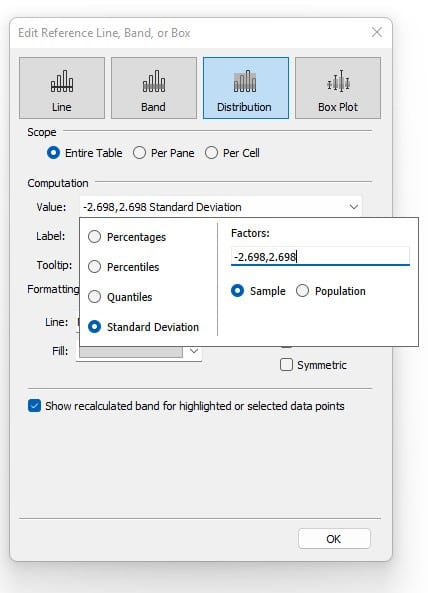The width and height of the screenshot is (428, 593).
Task: Switch to Population standard deviation
Action: click(302, 291)
